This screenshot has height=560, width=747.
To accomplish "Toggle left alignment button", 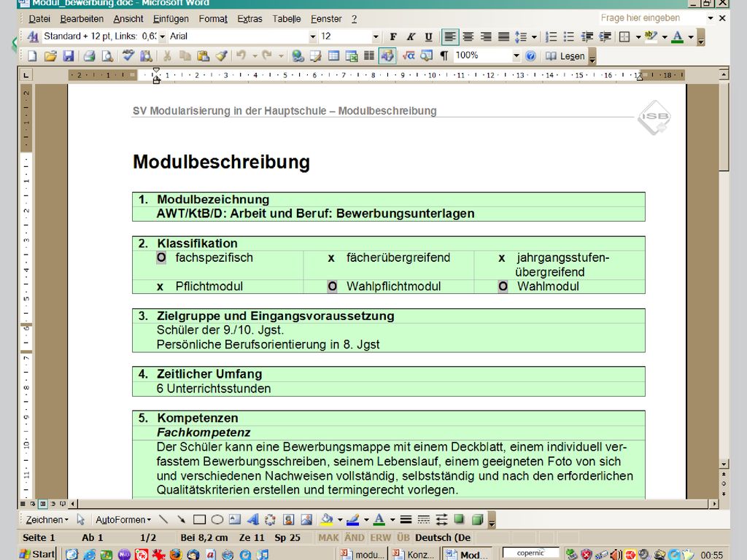I will [450, 37].
